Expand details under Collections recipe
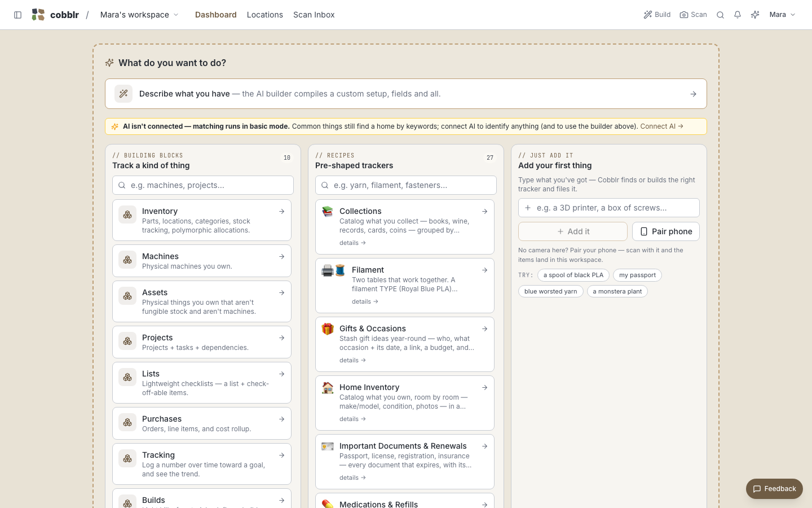Screen dimensions: 812x508 tap(352, 243)
